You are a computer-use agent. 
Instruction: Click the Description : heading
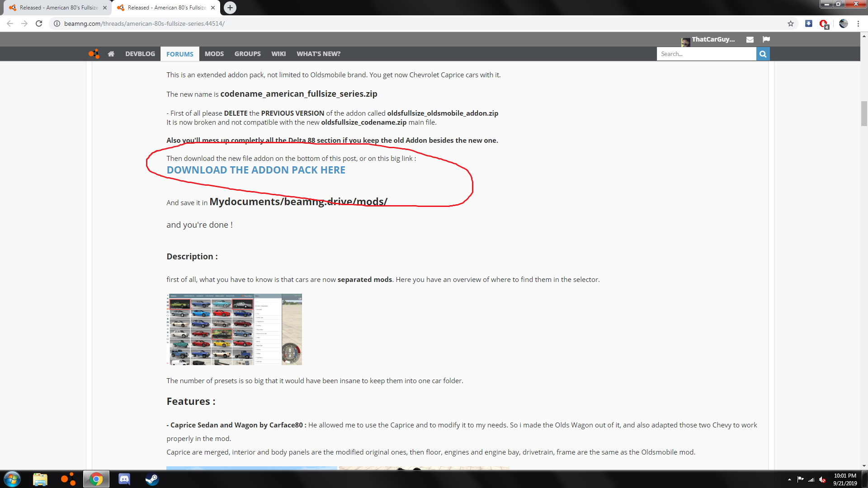pyautogui.click(x=192, y=256)
